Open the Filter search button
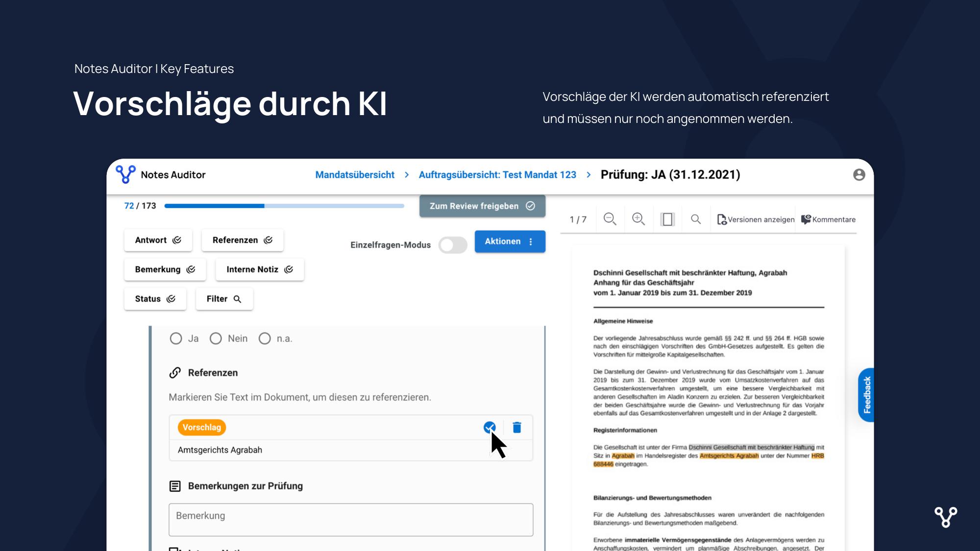Screen dimensions: 980x551 (x=224, y=299)
